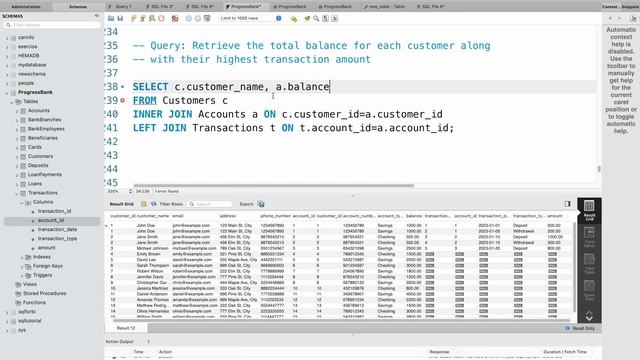640x360 pixels.
Task: Toggle the result side panel visibility
Action: (x=568, y=204)
